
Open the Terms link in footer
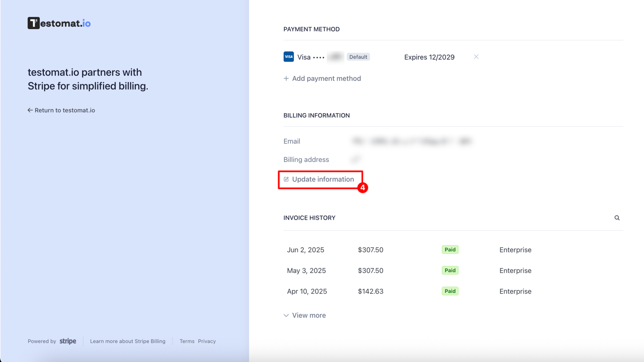click(x=187, y=341)
